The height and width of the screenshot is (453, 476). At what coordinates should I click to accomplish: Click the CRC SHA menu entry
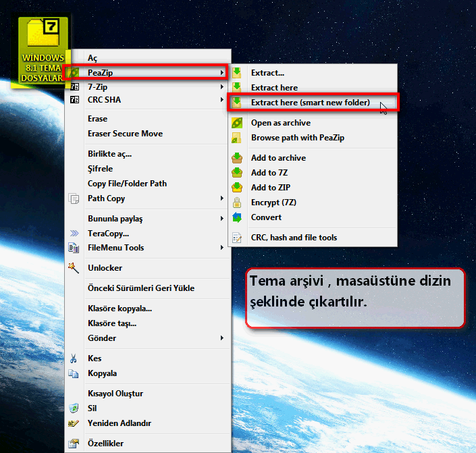pos(148,100)
